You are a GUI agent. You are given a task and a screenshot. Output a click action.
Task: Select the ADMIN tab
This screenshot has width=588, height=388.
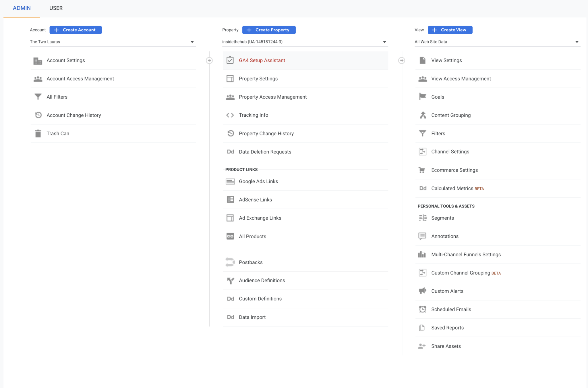click(22, 8)
